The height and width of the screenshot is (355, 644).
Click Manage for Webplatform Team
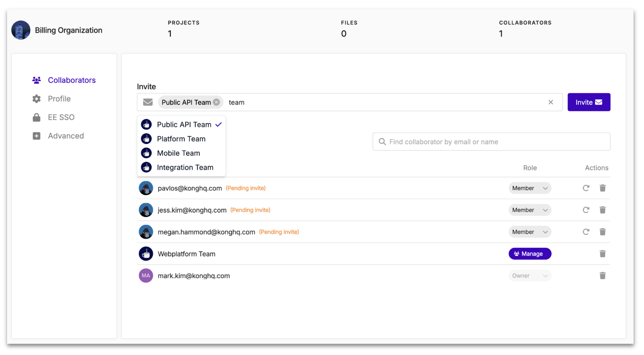tap(530, 254)
